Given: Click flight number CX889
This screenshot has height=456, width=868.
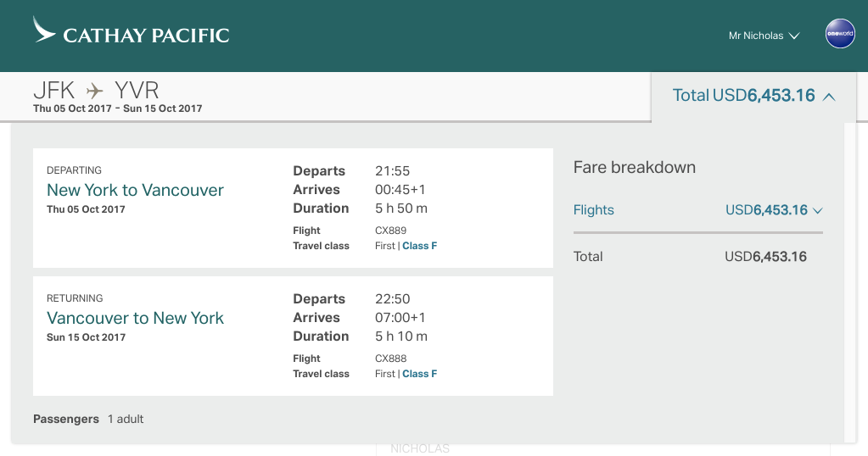Looking at the screenshot, I should tap(389, 231).
